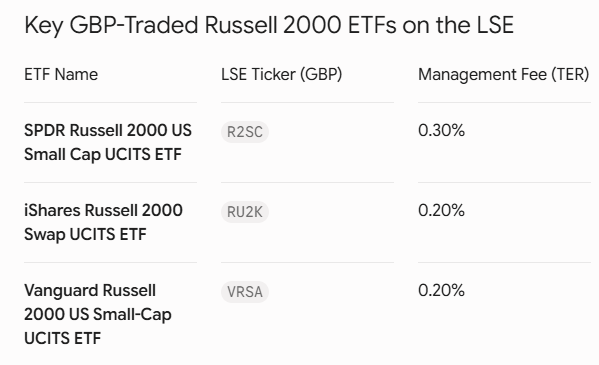Select the iShares Russell 2000 Swap UCITS ETF name

(103, 222)
